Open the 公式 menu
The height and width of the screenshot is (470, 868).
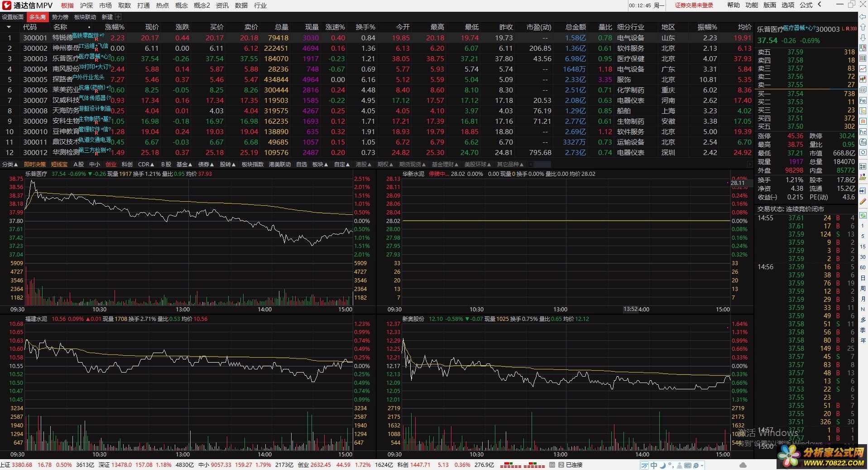coord(806,5)
